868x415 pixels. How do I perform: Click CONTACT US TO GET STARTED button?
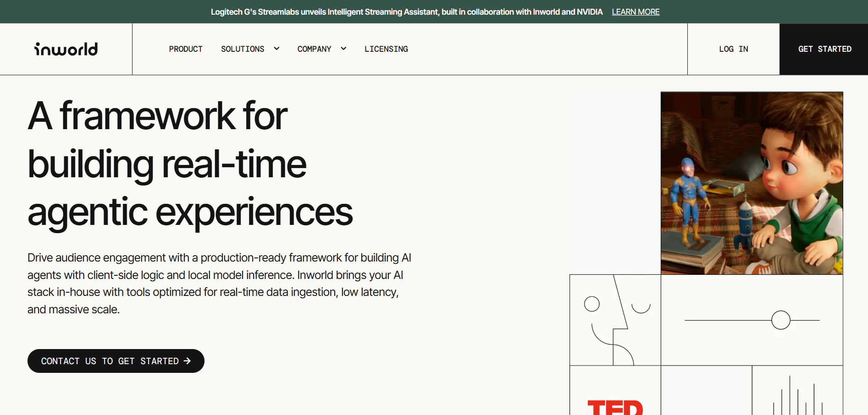coord(110,361)
